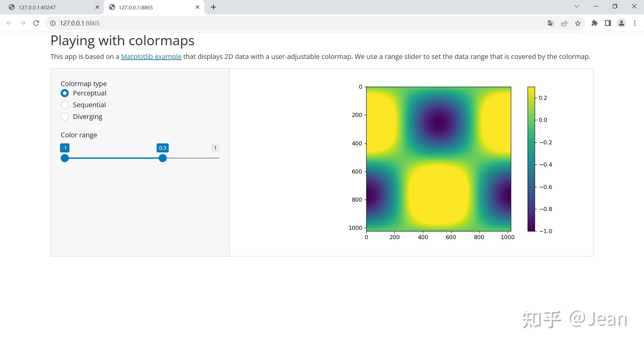The image size is (644, 345).
Task: View site information icon in address bar
Action: point(53,23)
